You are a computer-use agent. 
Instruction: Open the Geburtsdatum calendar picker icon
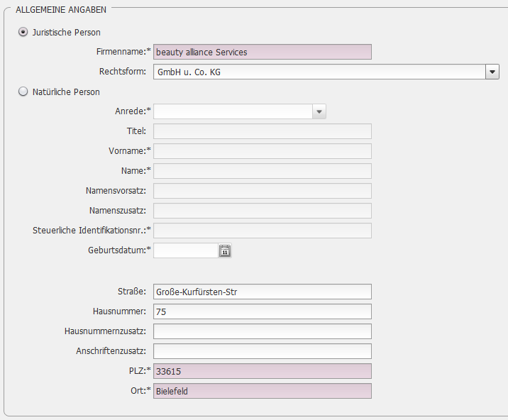(x=225, y=251)
